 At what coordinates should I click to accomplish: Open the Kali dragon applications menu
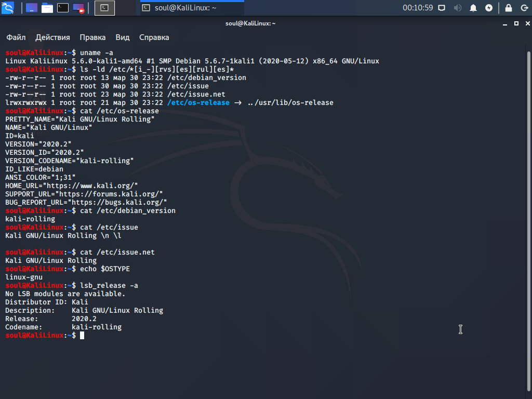(8, 8)
